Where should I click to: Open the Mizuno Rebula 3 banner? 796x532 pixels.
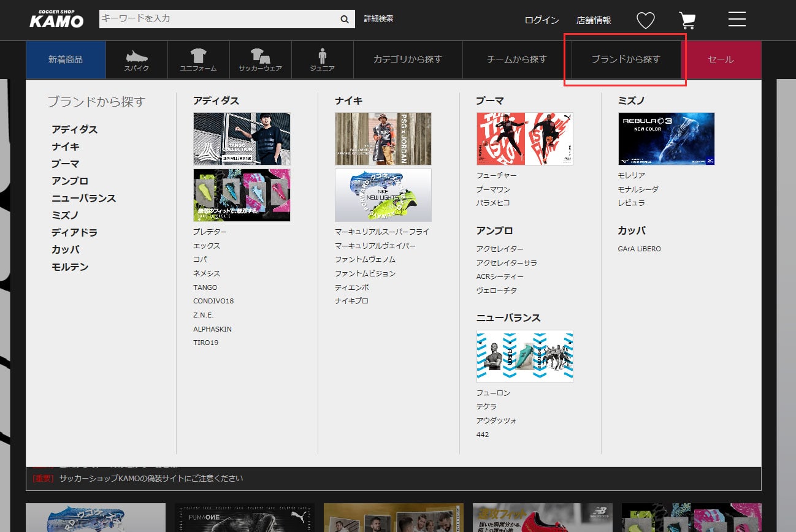click(x=666, y=139)
